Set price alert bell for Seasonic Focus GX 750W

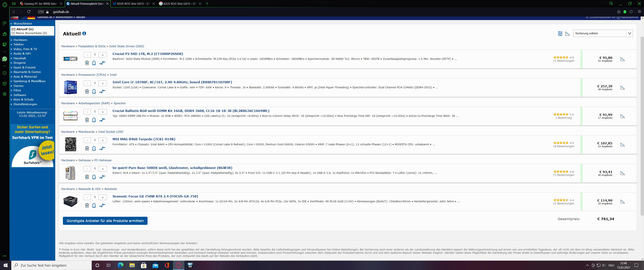94,205
